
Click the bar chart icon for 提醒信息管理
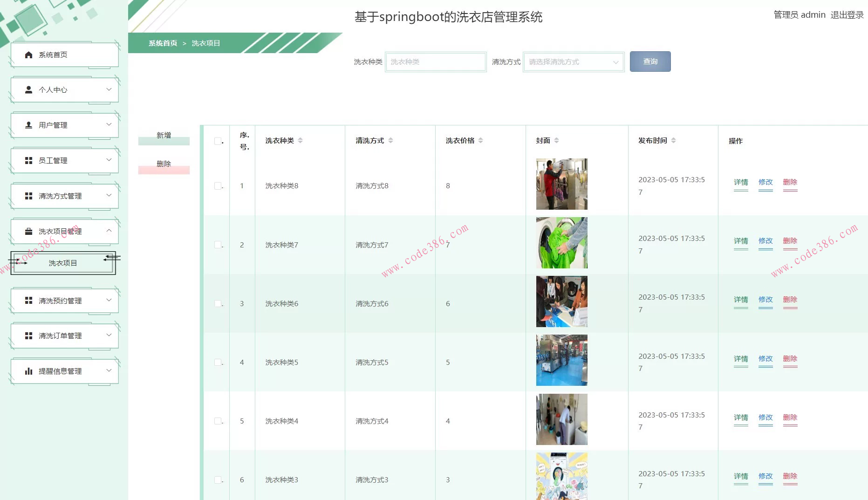click(28, 371)
